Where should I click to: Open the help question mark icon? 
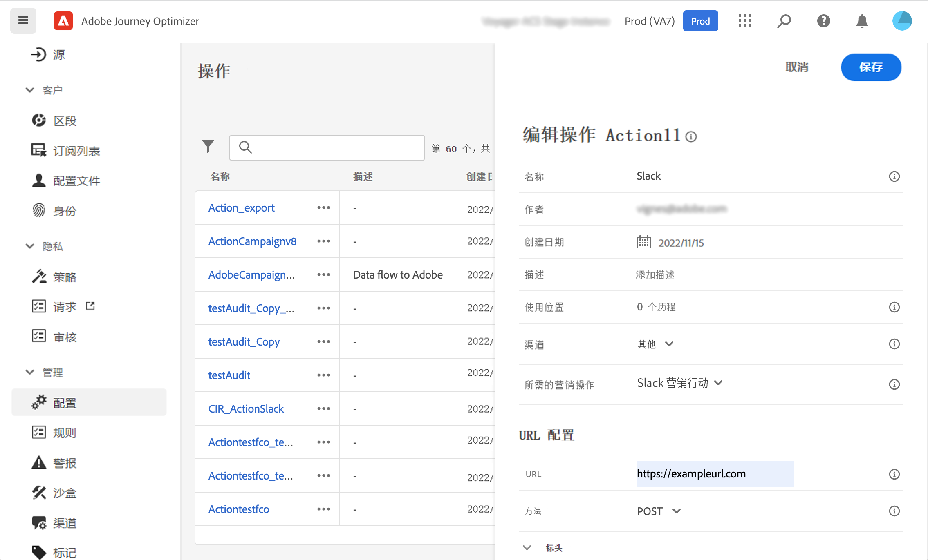point(823,21)
